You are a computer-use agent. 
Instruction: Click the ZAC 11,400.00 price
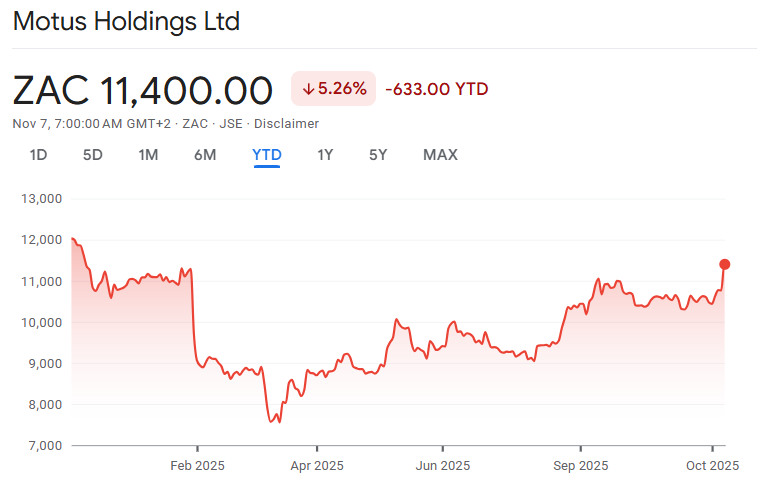(143, 90)
